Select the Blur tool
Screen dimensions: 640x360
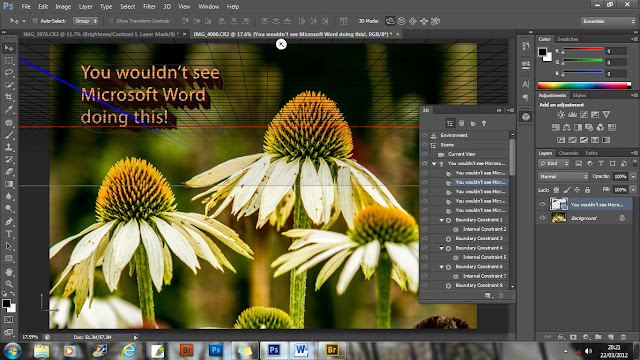pyautogui.click(x=9, y=196)
